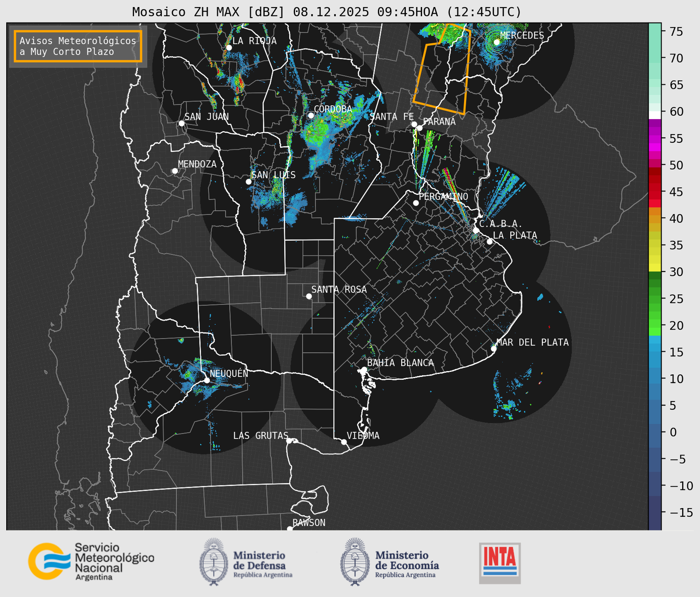This screenshot has height=597, width=700.
Task: Click the BAHÍA BLANCA label text
Action: pos(400,363)
